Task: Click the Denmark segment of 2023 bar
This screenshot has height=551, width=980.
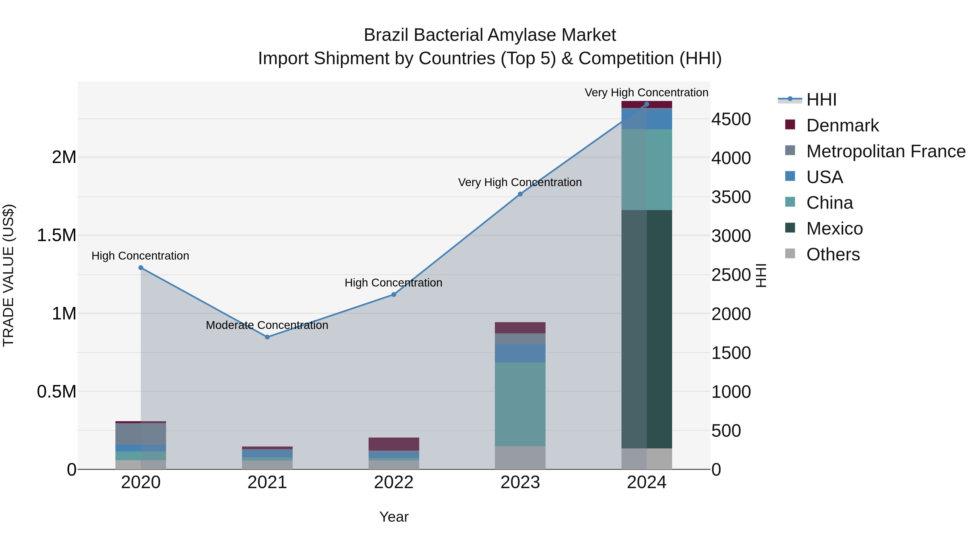Action: tap(520, 328)
